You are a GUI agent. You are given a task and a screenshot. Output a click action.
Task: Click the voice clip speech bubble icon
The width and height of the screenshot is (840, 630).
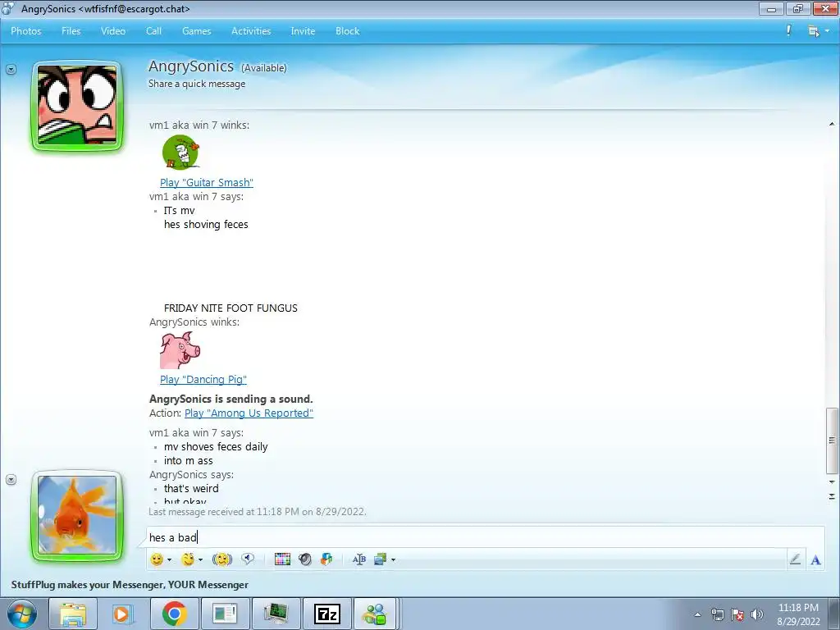pyautogui.click(x=248, y=559)
